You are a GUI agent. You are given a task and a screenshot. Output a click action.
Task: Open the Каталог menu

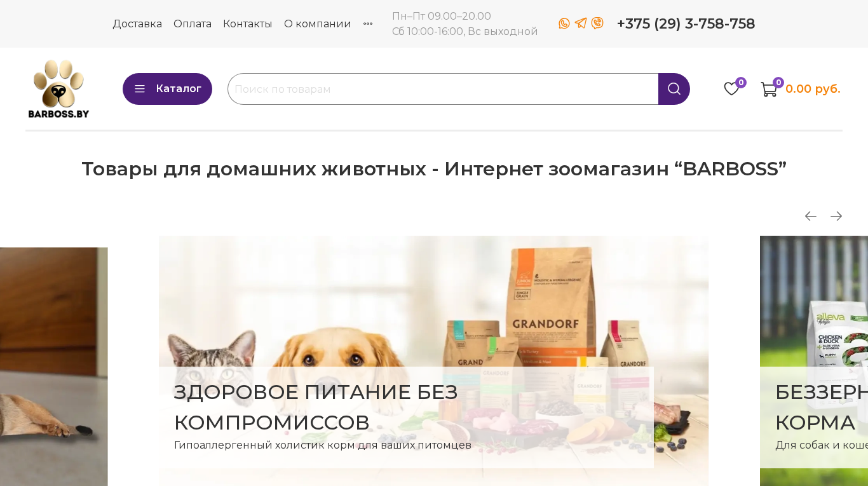pyautogui.click(x=167, y=89)
